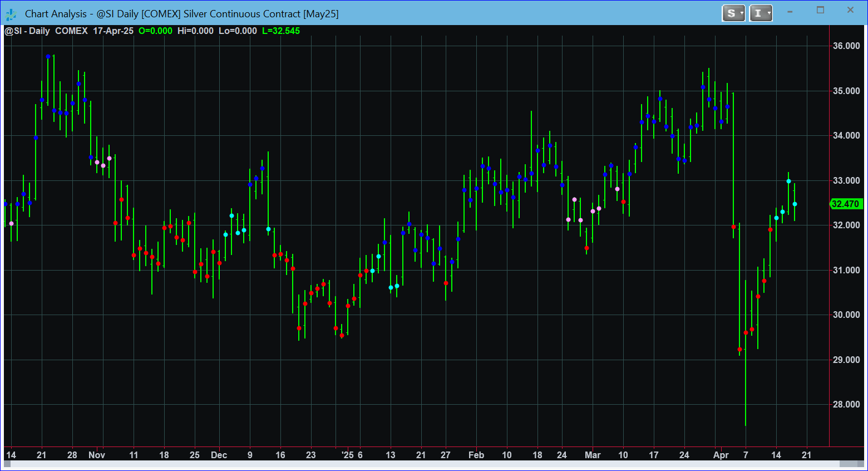The height and width of the screenshot is (471, 868).
Task: Click the ''25' year label on the time axis
Action: [347, 455]
